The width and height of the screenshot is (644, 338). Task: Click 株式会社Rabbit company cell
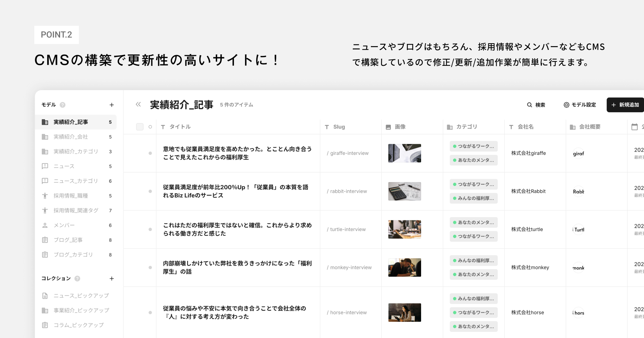pyautogui.click(x=528, y=191)
